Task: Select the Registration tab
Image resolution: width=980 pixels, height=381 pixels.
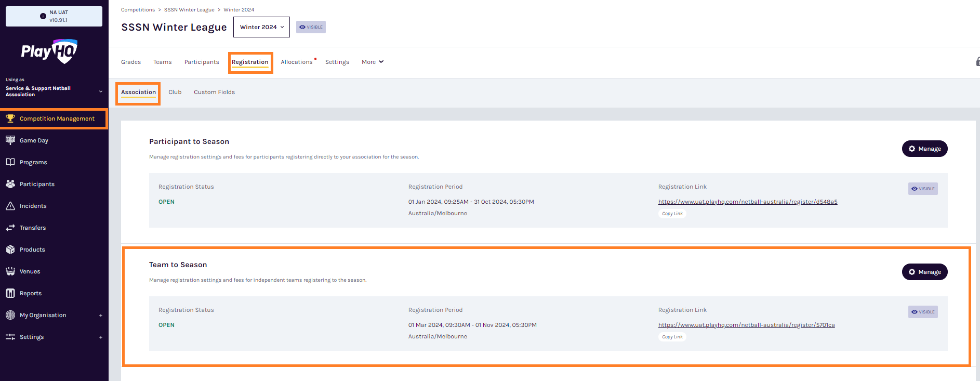Action: [250, 62]
